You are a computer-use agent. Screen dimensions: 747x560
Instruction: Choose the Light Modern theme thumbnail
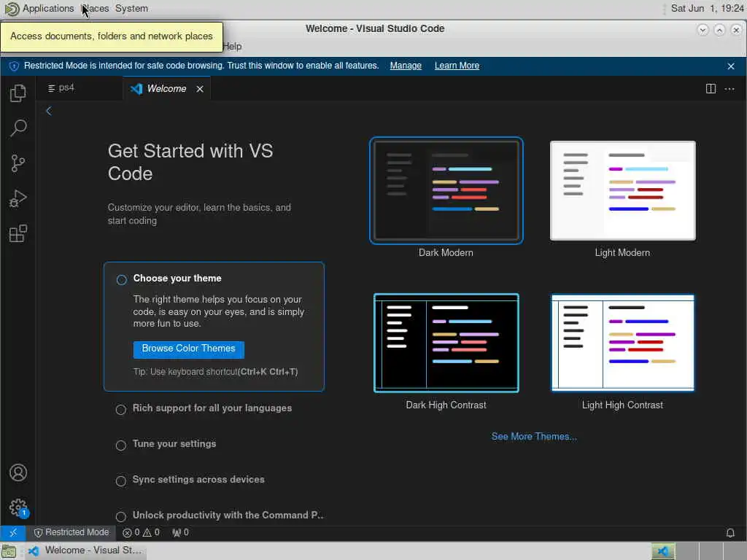click(623, 190)
